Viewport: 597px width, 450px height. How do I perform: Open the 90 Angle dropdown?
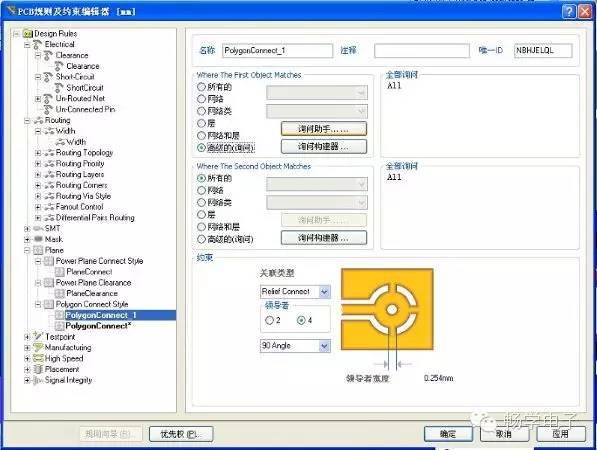coord(324,346)
